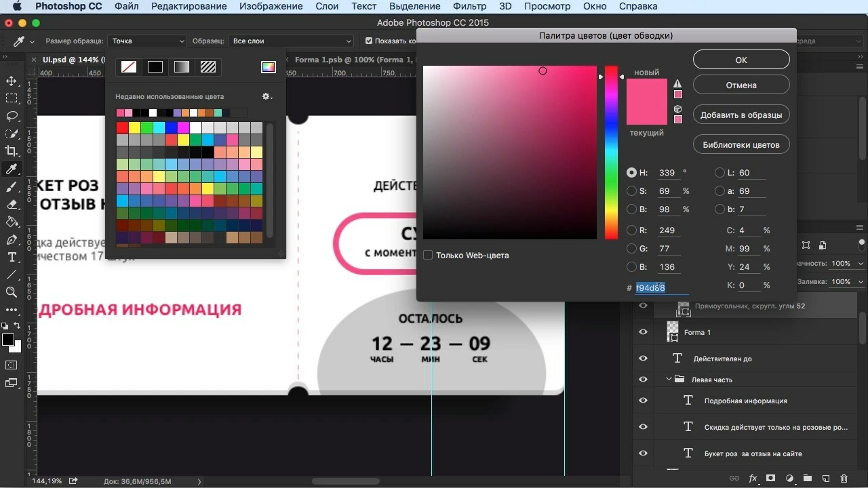Collapse the 'Левая часть' layer group
The width and height of the screenshot is (868, 488).
[x=669, y=380]
